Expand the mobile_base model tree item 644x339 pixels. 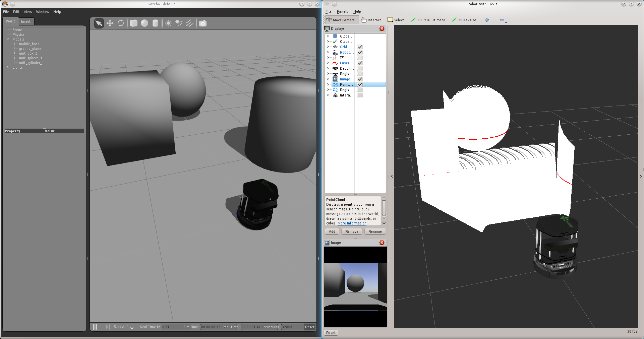[x=14, y=44]
